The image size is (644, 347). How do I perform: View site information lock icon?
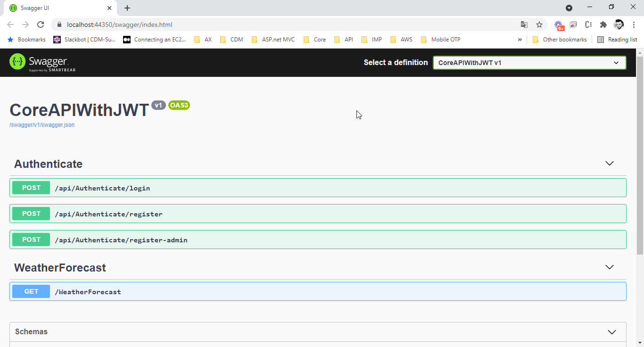[x=59, y=25]
